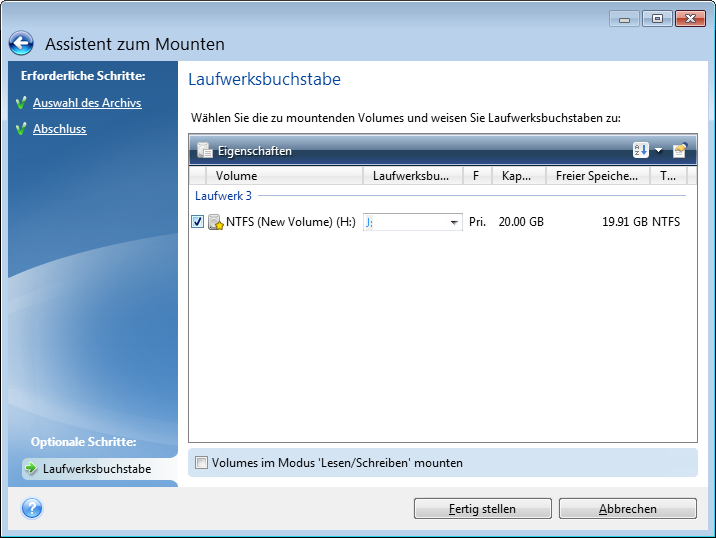Image resolution: width=716 pixels, height=538 pixels.
Task: Uncheck the NTFS (New Volume) (H:) checkbox
Action: pyautogui.click(x=197, y=222)
